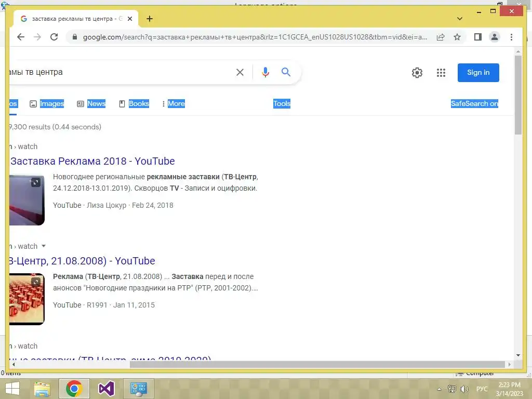Click the YouTube · R1991 · Jan 11, 2015 line
The width and height of the screenshot is (532, 399).
pyautogui.click(x=104, y=305)
